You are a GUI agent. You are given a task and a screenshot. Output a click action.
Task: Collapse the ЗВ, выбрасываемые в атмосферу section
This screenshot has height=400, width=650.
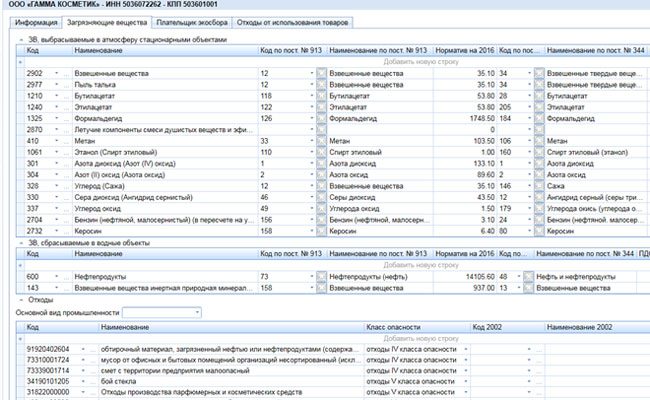(21, 40)
